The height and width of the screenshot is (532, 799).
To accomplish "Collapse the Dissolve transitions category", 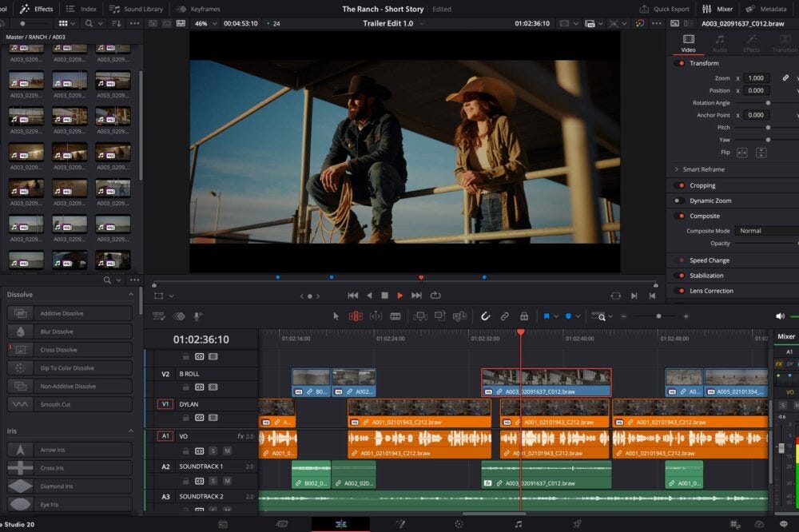I will (x=131, y=295).
